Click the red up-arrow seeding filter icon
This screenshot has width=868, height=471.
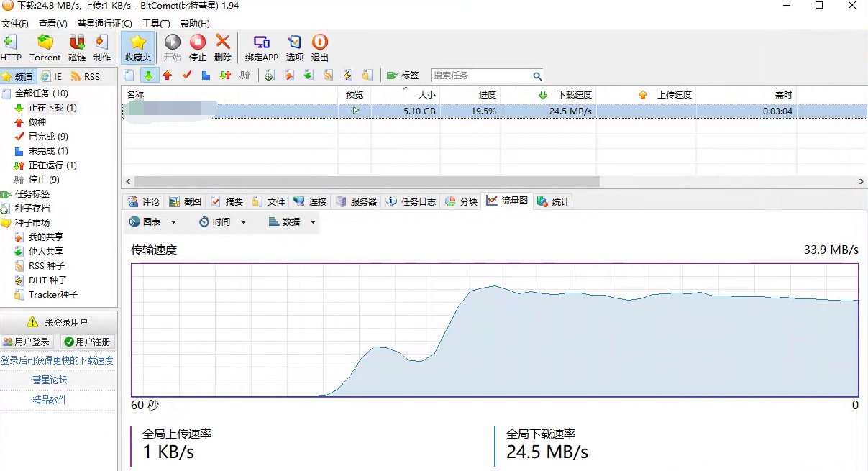[168, 75]
